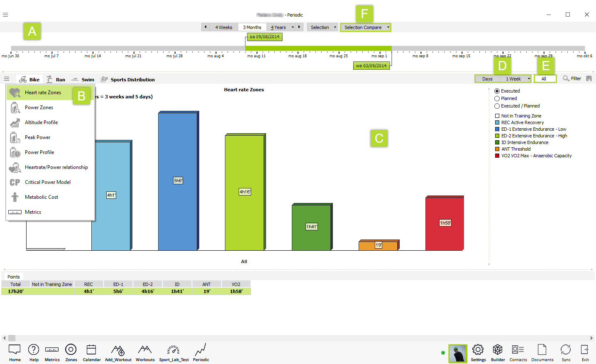Choose the Executed radio button

click(x=497, y=91)
